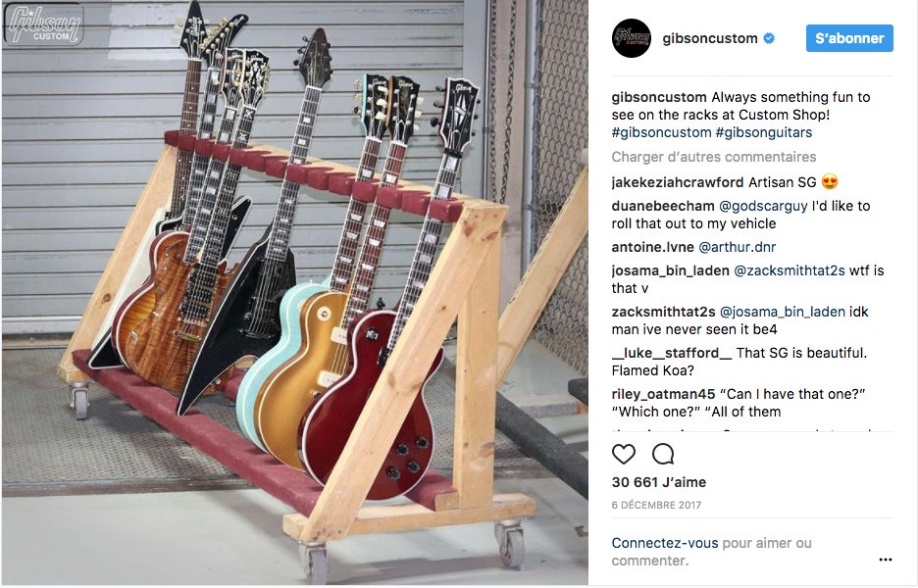Open comments with the speech bubble icon
The width and height of the screenshot is (918, 588).
pyautogui.click(x=663, y=454)
